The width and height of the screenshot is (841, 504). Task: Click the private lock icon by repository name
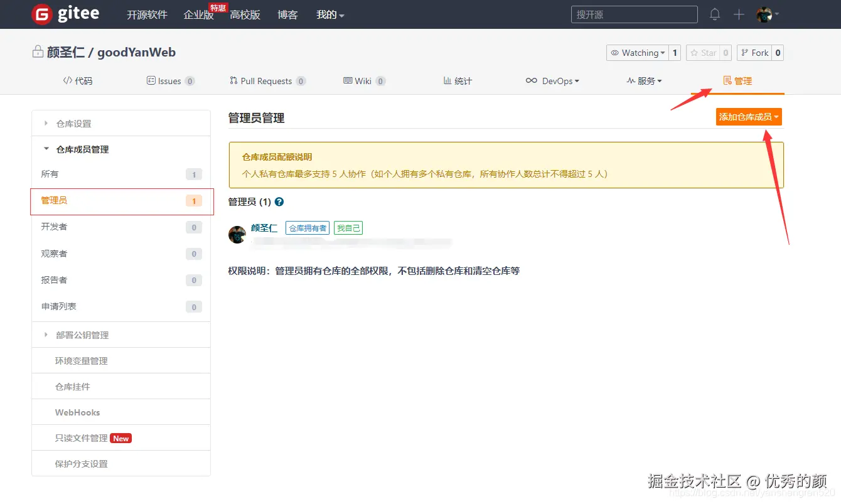coord(38,52)
